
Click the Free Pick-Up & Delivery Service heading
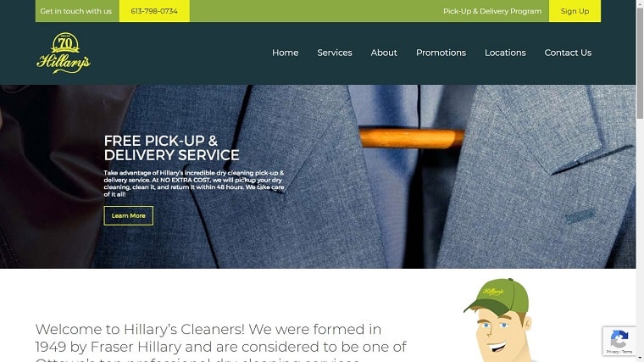pyautogui.click(x=171, y=148)
